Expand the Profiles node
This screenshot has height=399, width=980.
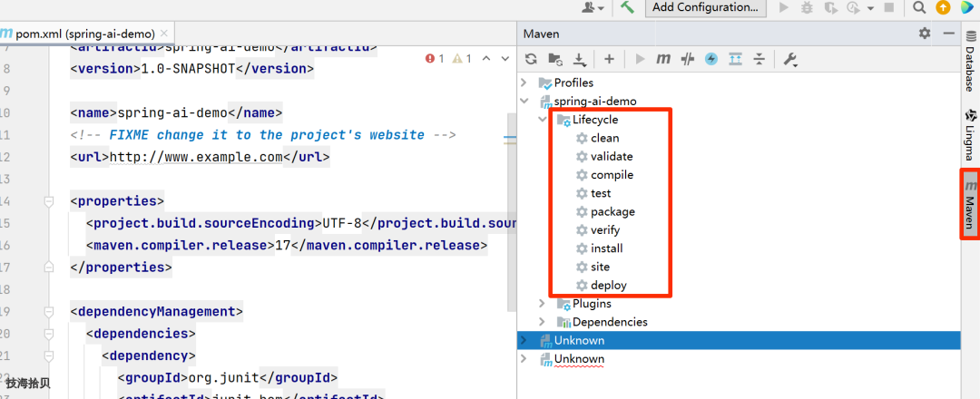525,83
